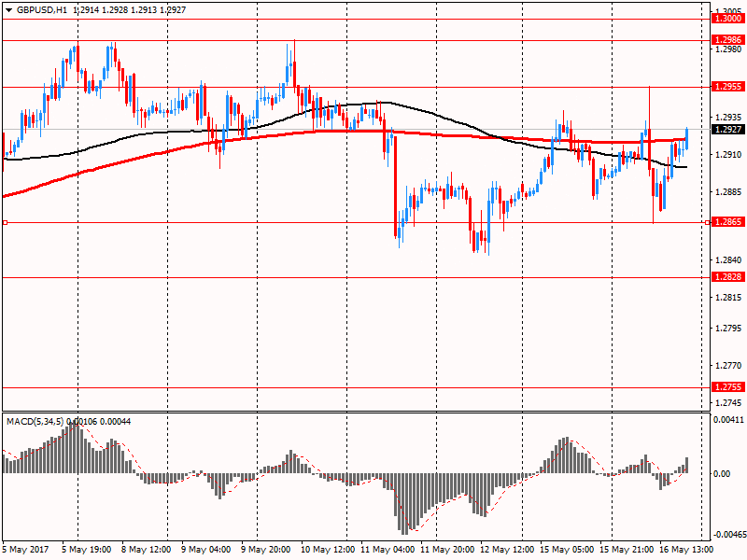Click the 1.2745 price scale value

click(x=728, y=403)
